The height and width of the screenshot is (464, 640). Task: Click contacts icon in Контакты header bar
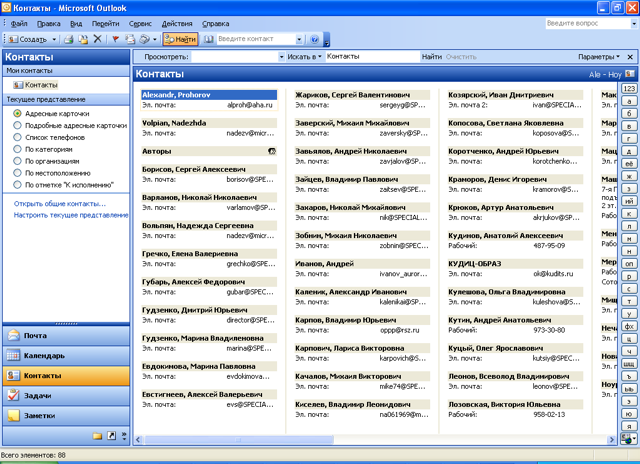tap(630, 74)
